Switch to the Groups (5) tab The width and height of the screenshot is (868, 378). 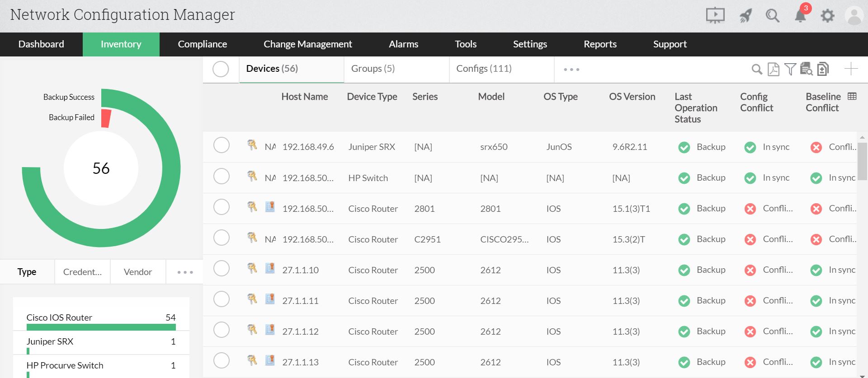pos(373,69)
